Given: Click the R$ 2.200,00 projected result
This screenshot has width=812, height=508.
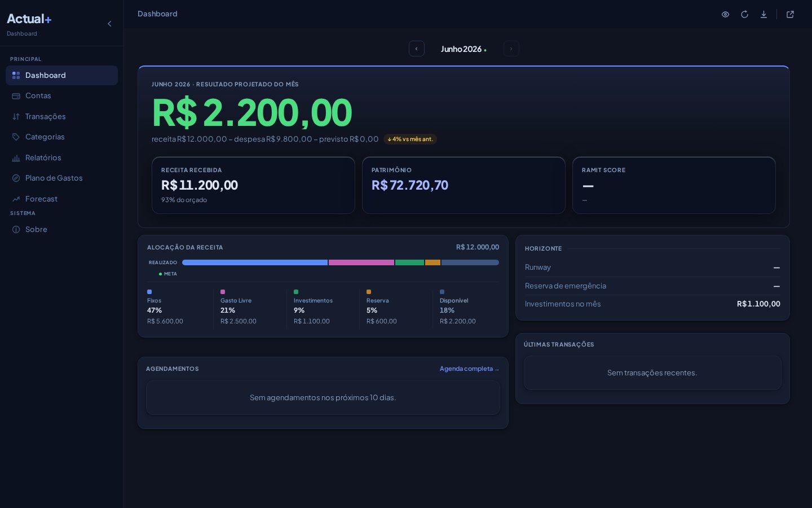Looking at the screenshot, I should [252, 112].
